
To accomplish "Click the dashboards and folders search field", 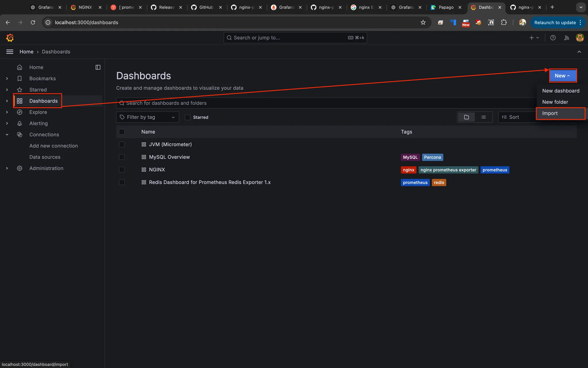I will coord(316,103).
